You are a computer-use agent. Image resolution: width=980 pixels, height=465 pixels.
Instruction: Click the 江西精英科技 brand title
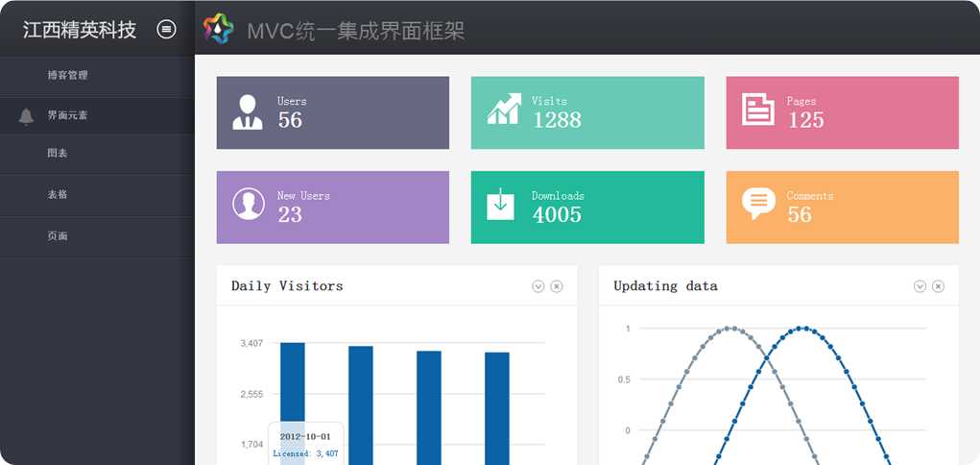click(80, 30)
